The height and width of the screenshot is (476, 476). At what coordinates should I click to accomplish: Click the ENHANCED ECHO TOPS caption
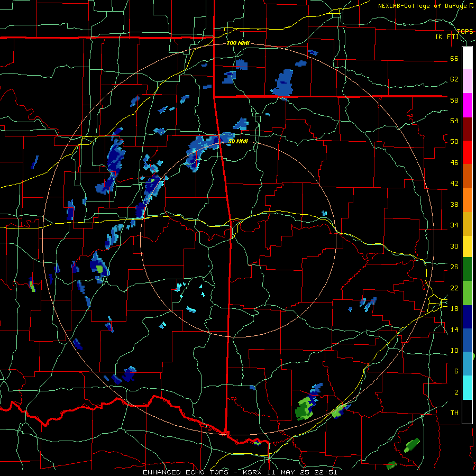coord(186,472)
